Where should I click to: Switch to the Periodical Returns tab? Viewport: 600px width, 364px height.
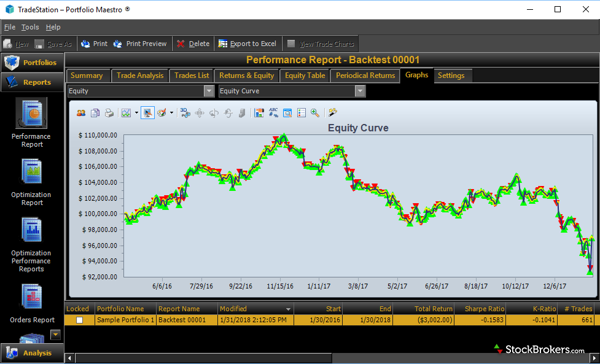(x=365, y=76)
